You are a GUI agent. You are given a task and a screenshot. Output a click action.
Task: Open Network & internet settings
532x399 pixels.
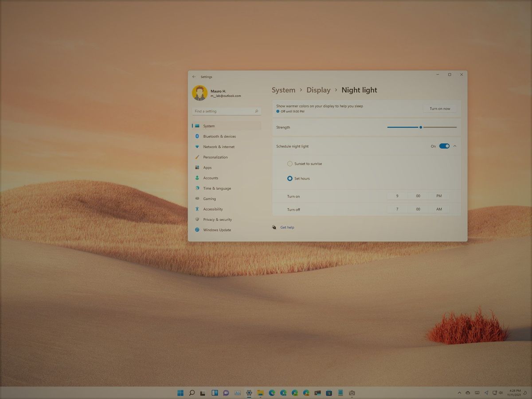tap(227, 147)
